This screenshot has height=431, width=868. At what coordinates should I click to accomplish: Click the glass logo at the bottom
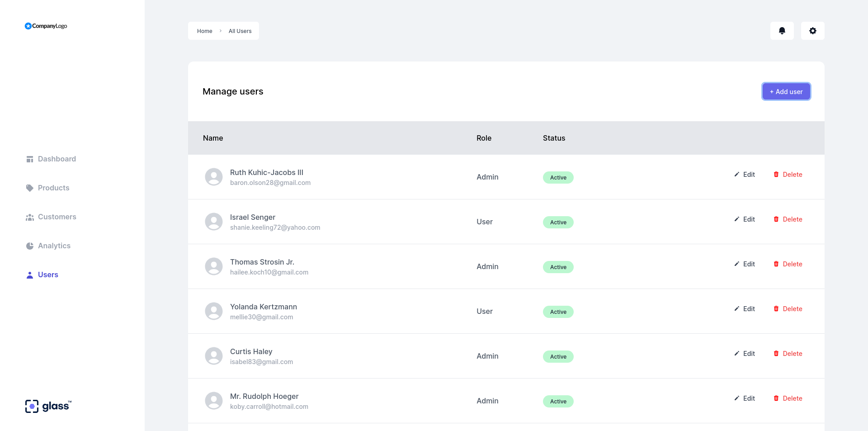[48, 406]
